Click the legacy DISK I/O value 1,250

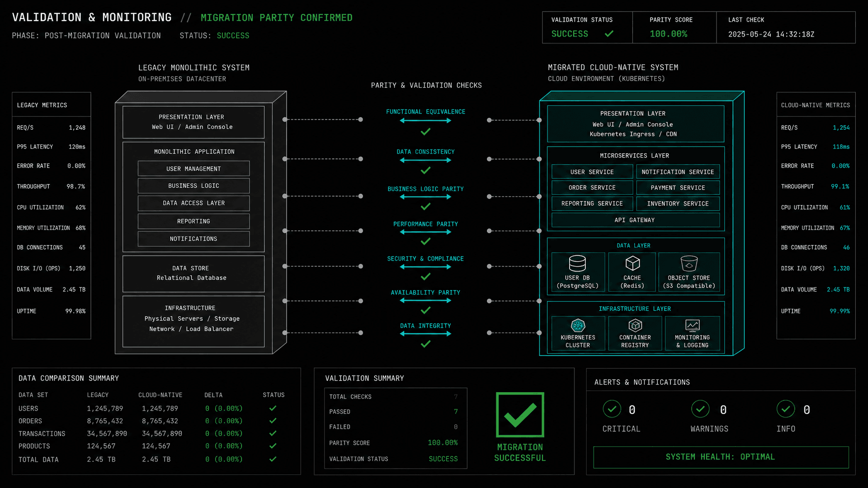(x=77, y=268)
